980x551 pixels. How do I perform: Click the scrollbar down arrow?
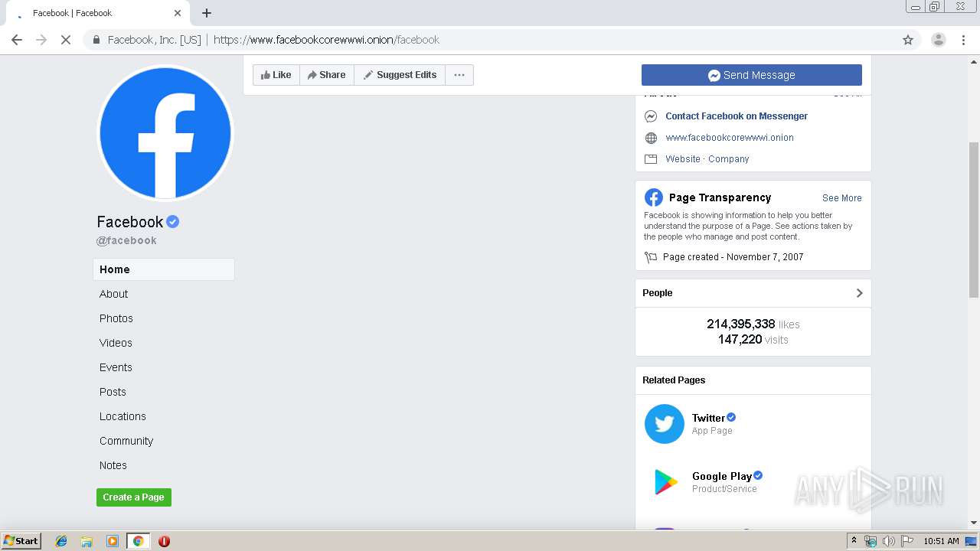(x=974, y=523)
